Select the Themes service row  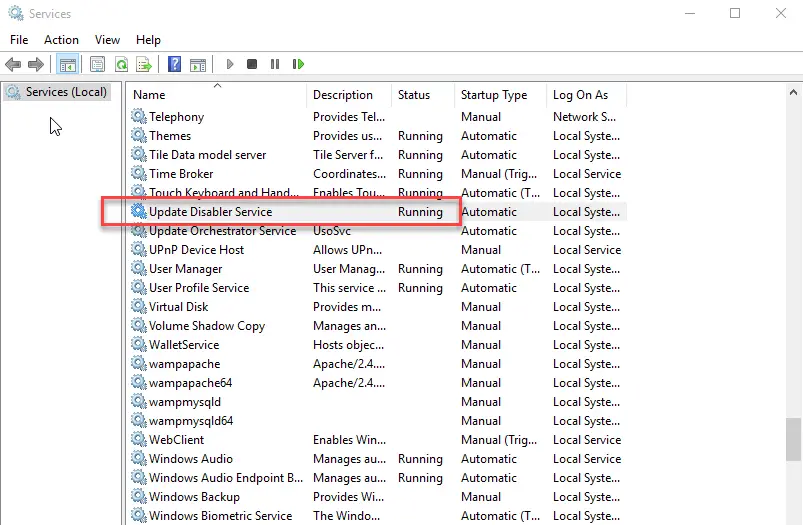(377, 136)
